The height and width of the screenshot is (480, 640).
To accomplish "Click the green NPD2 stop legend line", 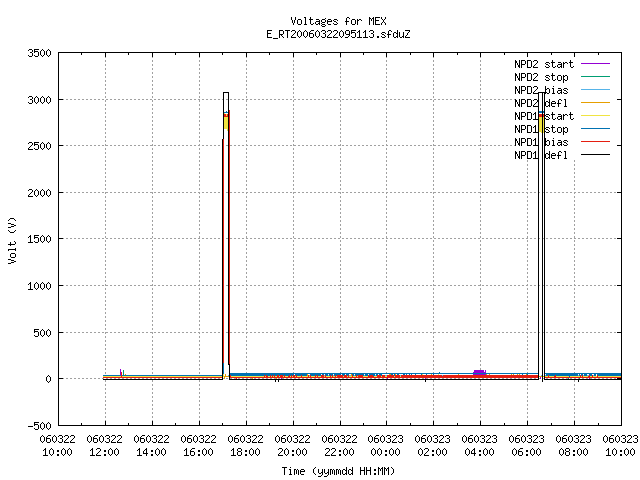I will tap(595, 77).
